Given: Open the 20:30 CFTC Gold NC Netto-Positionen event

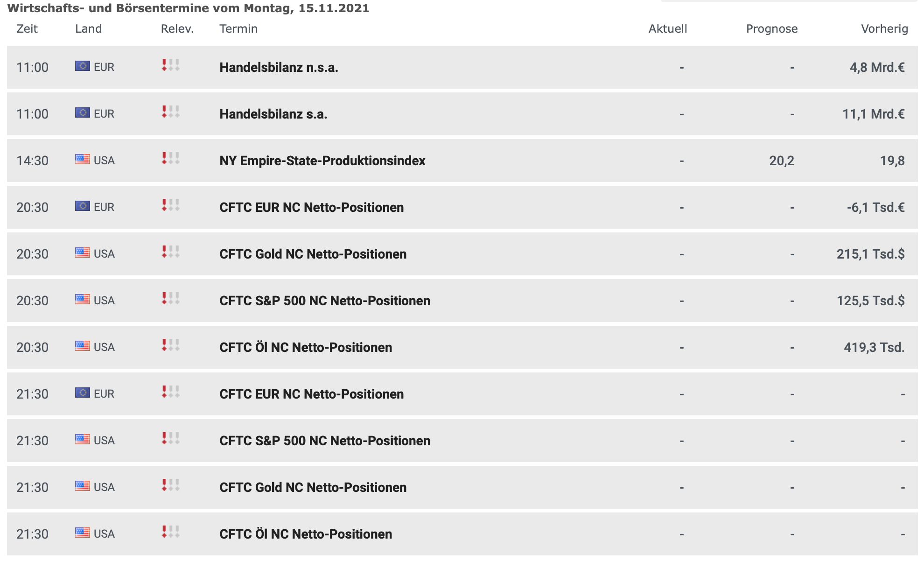Looking at the screenshot, I should pyautogui.click(x=313, y=254).
